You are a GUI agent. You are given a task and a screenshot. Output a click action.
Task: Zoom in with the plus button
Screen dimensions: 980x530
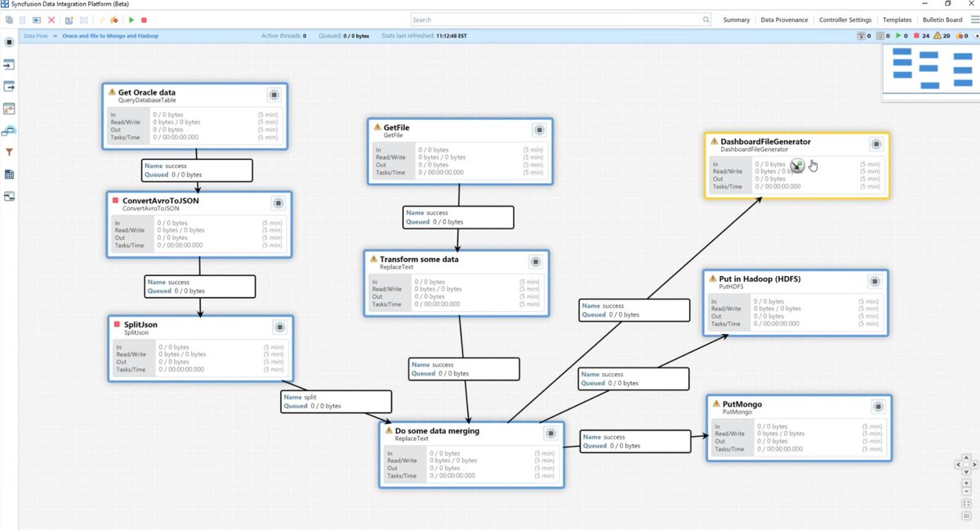coord(966,483)
